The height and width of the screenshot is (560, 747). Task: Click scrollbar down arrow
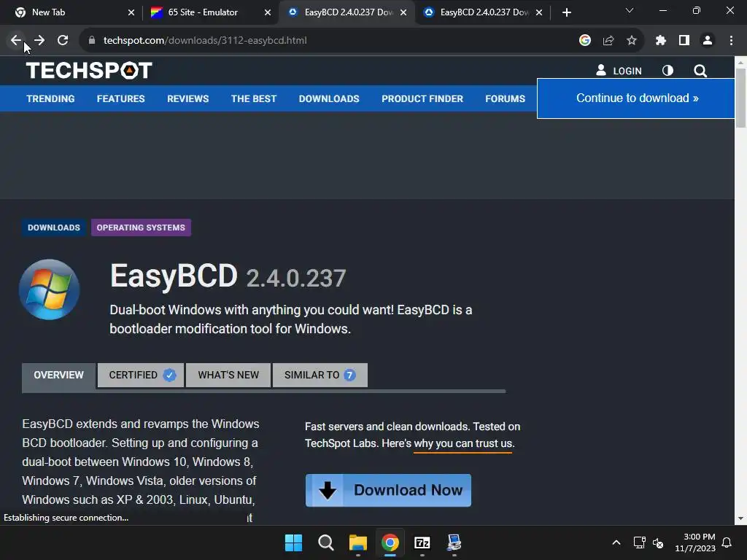(740, 518)
